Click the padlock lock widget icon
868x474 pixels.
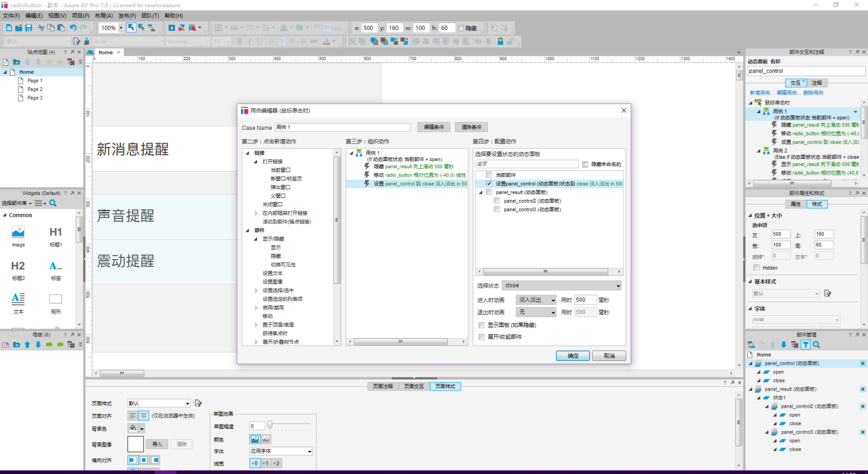pos(500,41)
